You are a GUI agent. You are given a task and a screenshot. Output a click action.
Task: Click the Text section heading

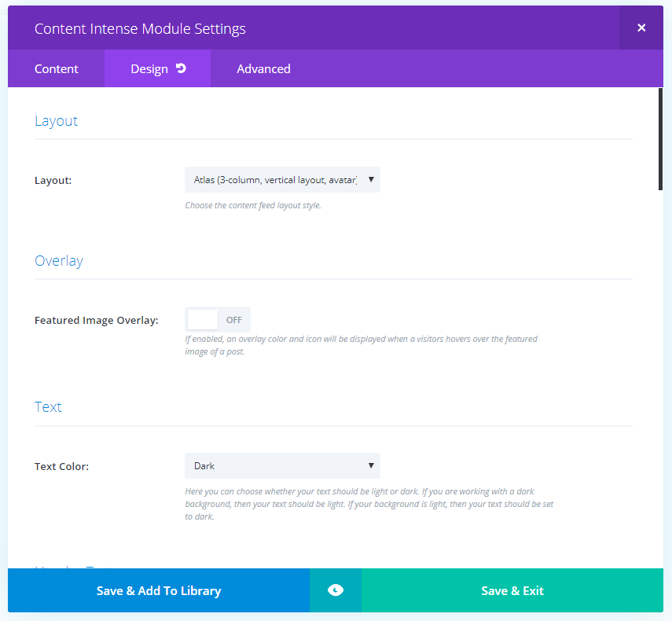pyautogui.click(x=48, y=407)
